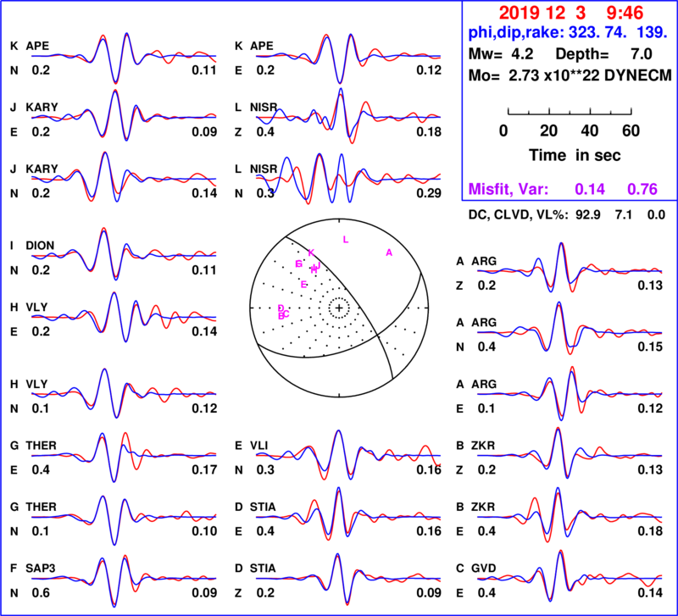
Task: Click the GVD E-component waveform trace
Action: click(x=570, y=576)
